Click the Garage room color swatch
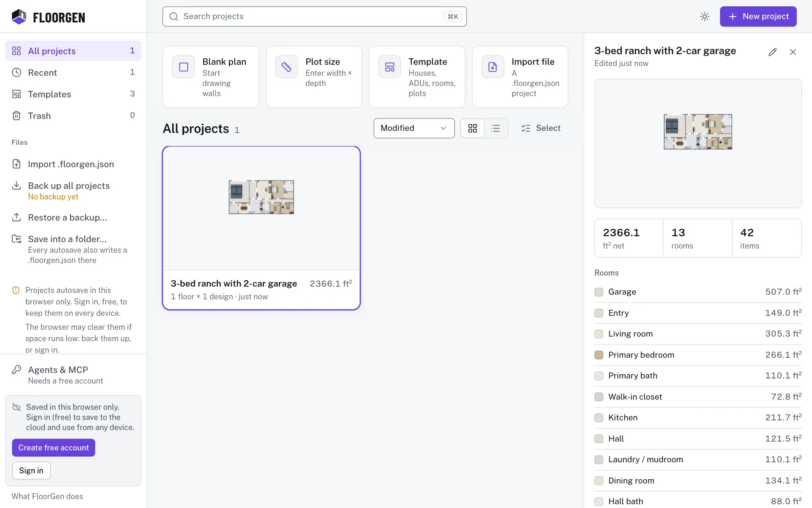Viewport: 812px width, 508px height. click(599, 292)
